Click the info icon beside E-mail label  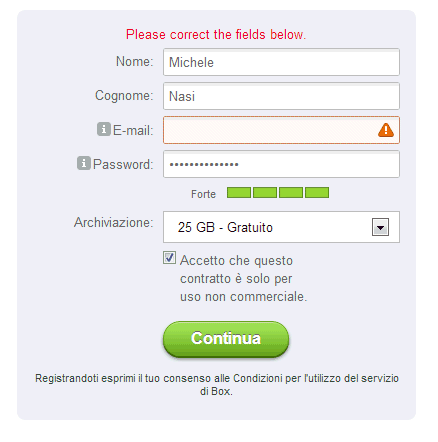(x=104, y=129)
